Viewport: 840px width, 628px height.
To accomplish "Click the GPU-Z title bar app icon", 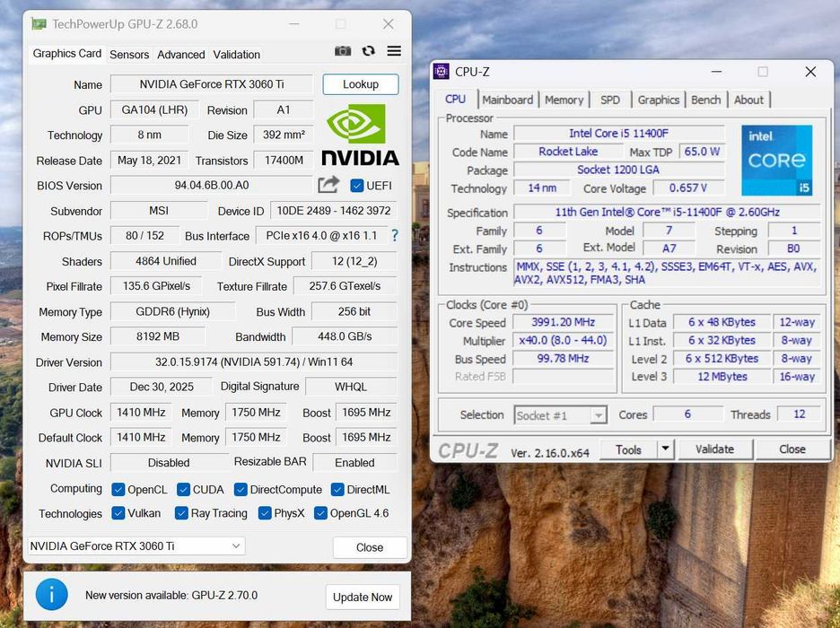I will tap(39, 24).
